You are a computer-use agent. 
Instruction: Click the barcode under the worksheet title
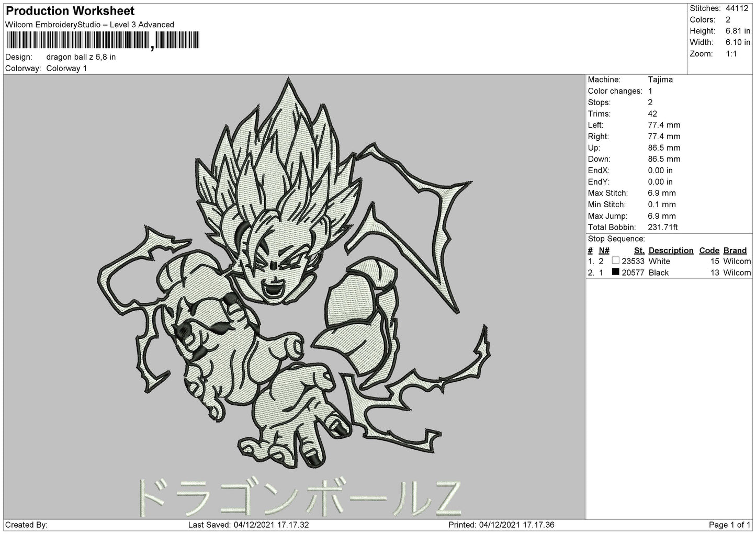103,40
